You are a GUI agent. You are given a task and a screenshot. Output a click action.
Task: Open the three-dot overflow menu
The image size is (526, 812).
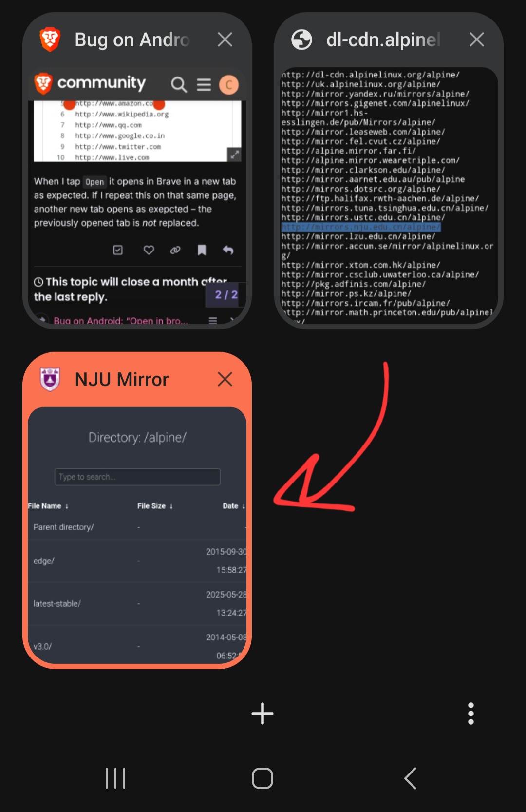(x=470, y=714)
